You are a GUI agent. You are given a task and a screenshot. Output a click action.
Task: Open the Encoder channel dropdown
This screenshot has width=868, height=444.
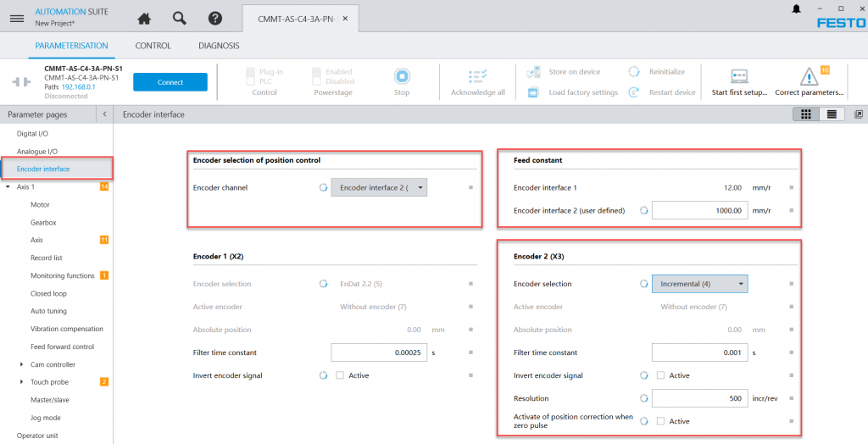pyautogui.click(x=379, y=187)
